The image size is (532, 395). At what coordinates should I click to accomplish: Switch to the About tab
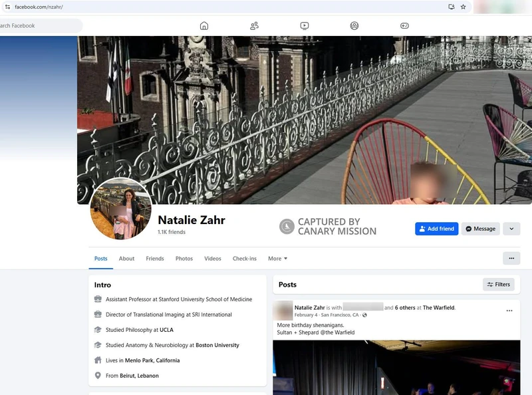pos(126,259)
